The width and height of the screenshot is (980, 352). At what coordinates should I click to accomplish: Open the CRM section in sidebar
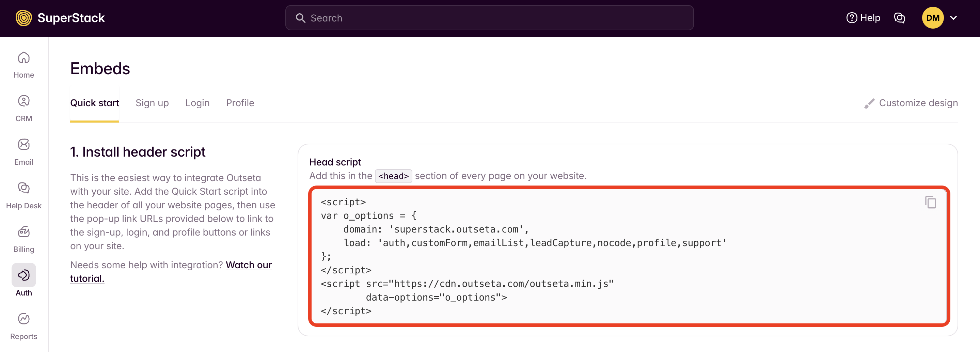[23, 109]
